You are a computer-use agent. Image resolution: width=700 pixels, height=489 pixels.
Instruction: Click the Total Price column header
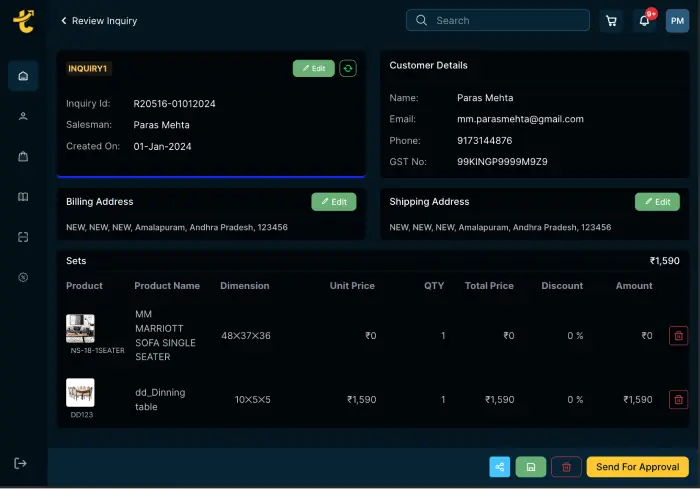[489, 286]
